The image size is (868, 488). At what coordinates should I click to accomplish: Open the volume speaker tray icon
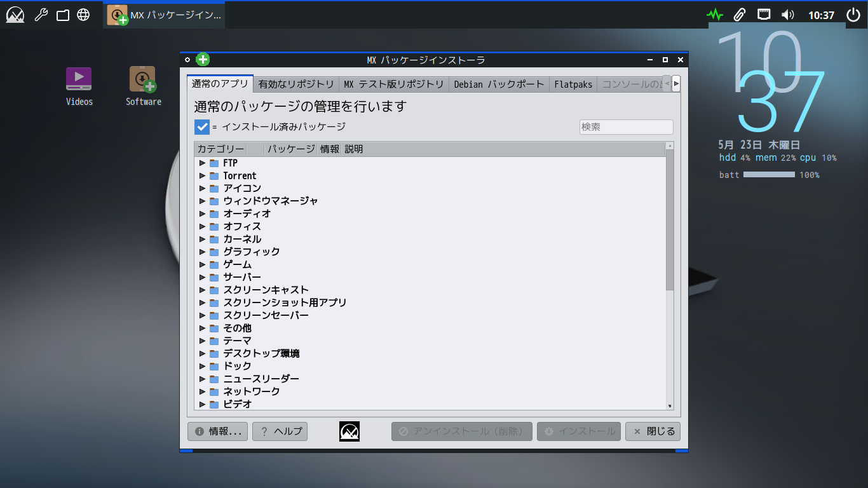point(788,15)
